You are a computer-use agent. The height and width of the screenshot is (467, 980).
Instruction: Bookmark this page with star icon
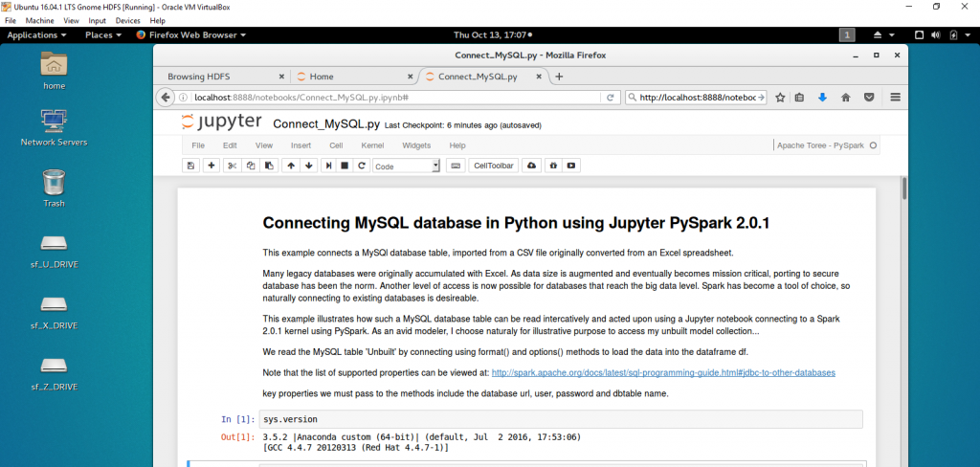point(780,98)
